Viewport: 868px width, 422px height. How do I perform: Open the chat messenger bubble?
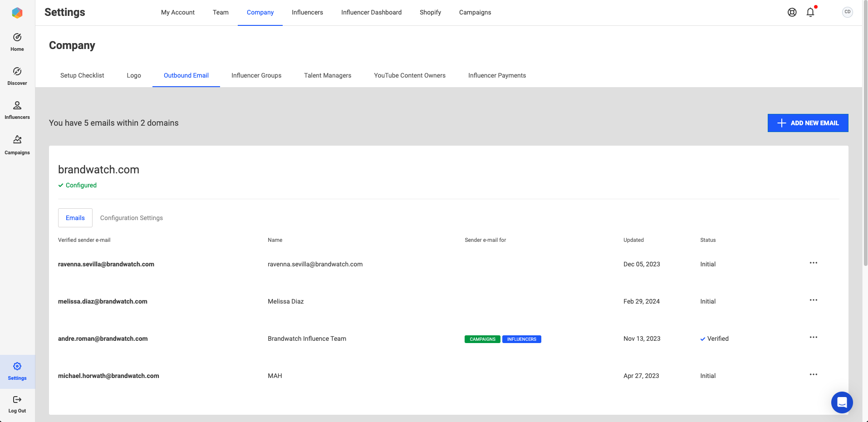tap(842, 402)
